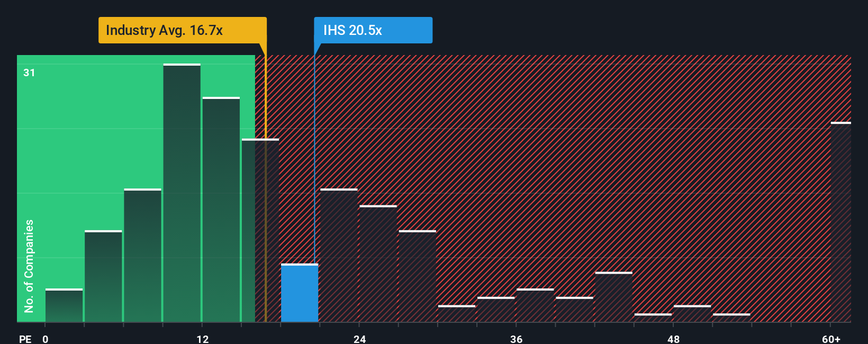This screenshot has width=868, height=344.
Task: Click the 60+ PE bar at far right
Action: (x=841, y=222)
